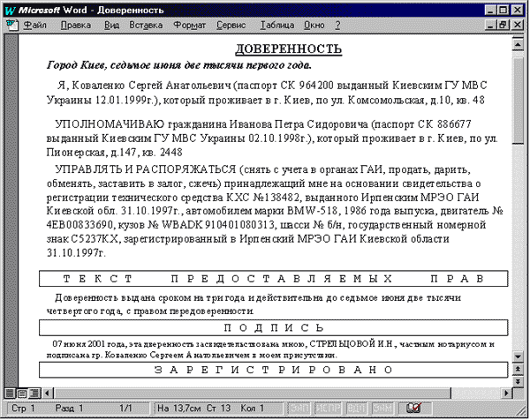The image size is (530, 420).
Task: Open the Формат menu
Action: click(189, 26)
